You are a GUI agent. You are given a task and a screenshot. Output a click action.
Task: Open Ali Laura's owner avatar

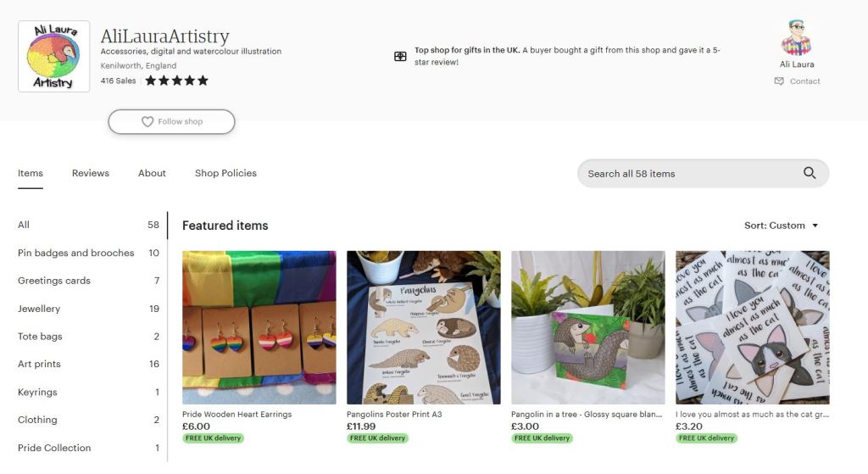pos(796,38)
